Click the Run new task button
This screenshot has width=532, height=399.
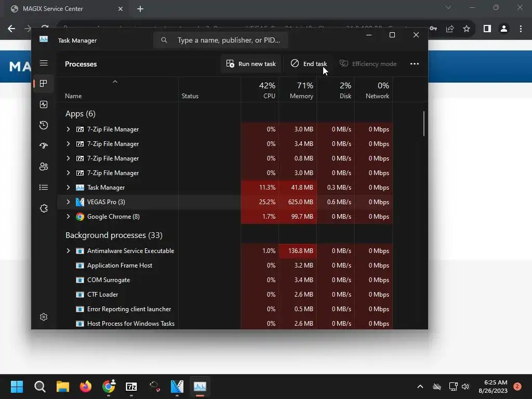click(251, 64)
